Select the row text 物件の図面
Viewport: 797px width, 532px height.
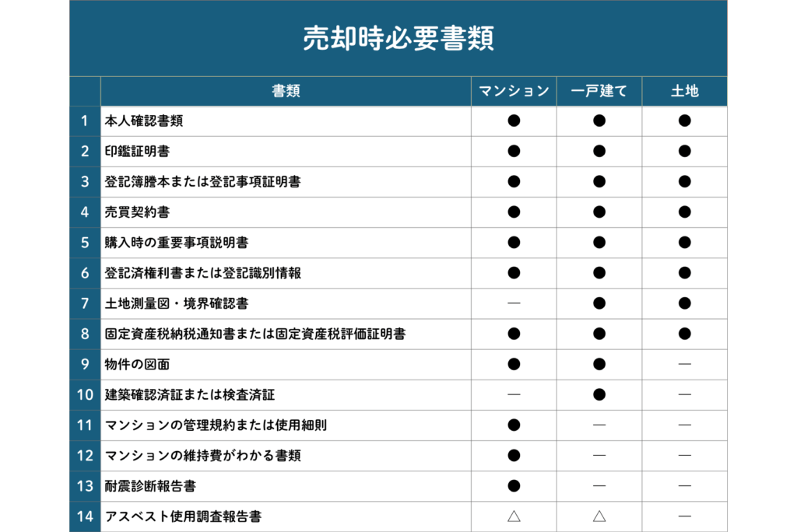tap(137, 364)
